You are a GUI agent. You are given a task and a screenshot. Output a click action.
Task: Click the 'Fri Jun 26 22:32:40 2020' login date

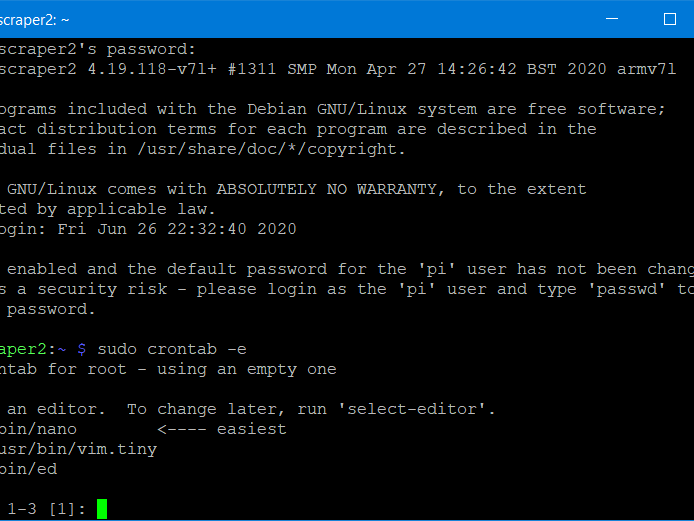tap(177, 229)
